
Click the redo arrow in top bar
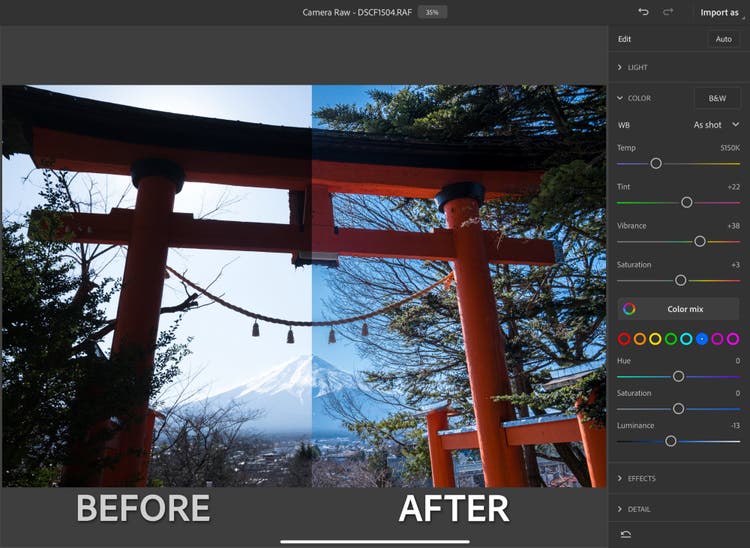pos(668,12)
